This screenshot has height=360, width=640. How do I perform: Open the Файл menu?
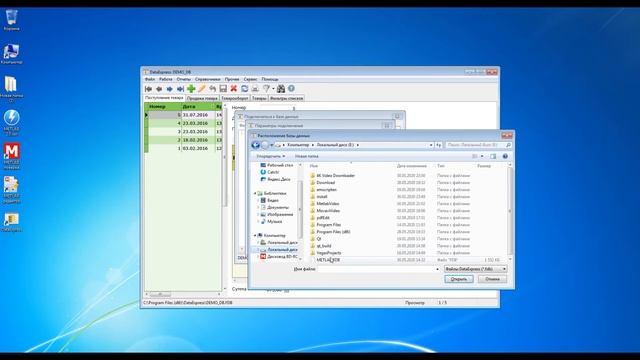tap(150, 79)
